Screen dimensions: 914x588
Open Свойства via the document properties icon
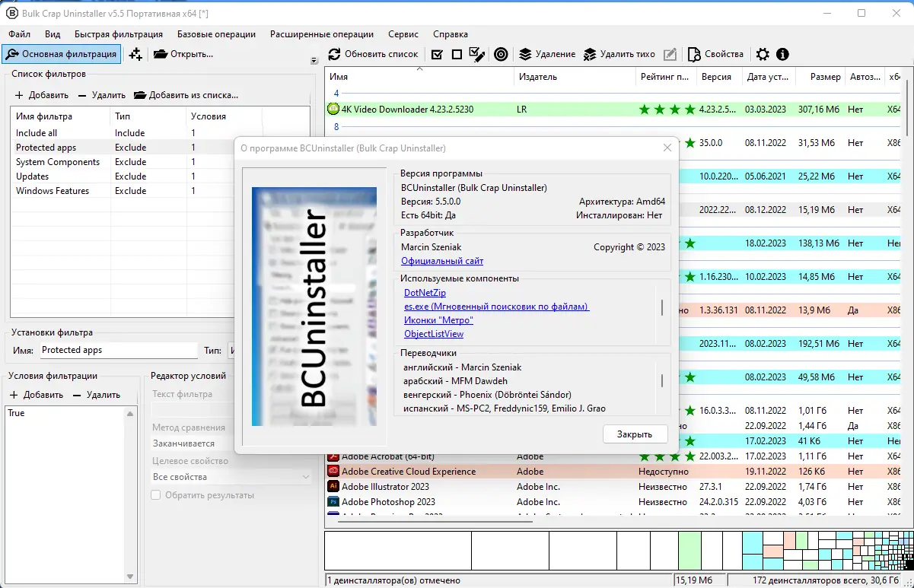(693, 54)
